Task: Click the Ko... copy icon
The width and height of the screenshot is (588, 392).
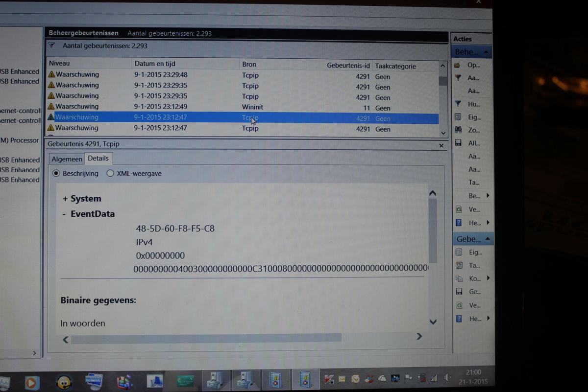Action: click(x=459, y=278)
